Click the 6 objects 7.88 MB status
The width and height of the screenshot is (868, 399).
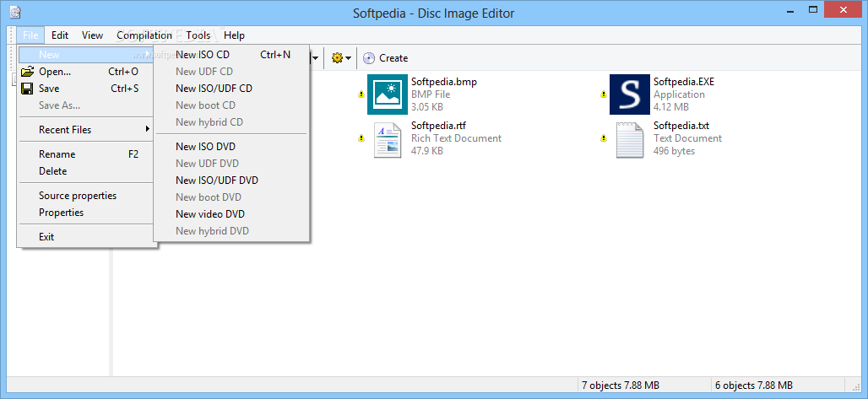pyautogui.click(x=753, y=386)
